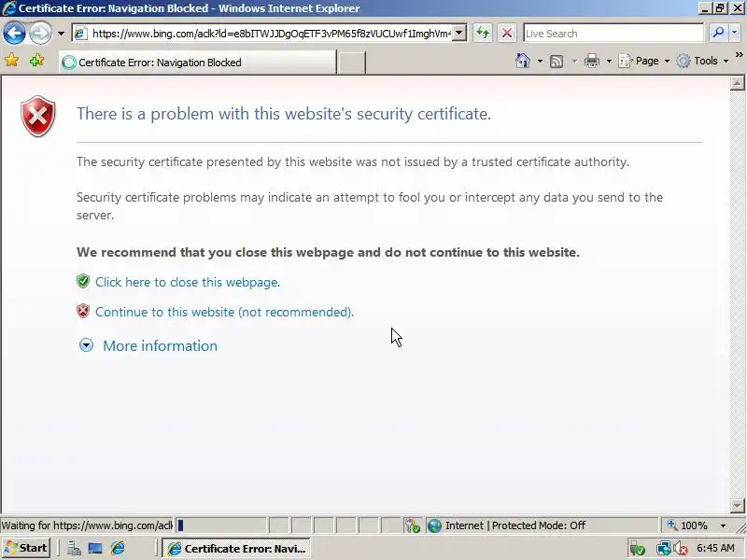Click here to close this webpage link

point(188,282)
